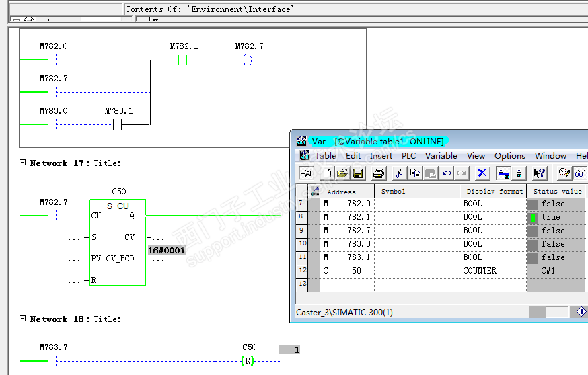
Task: Undo the last action
Action: click(446, 173)
